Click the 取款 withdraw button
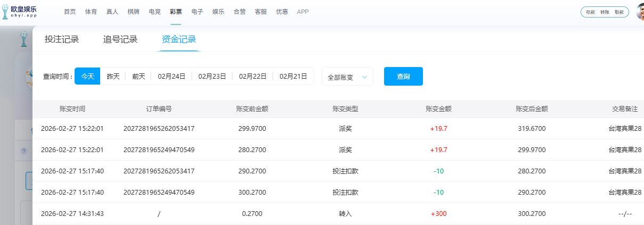 pos(619,12)
